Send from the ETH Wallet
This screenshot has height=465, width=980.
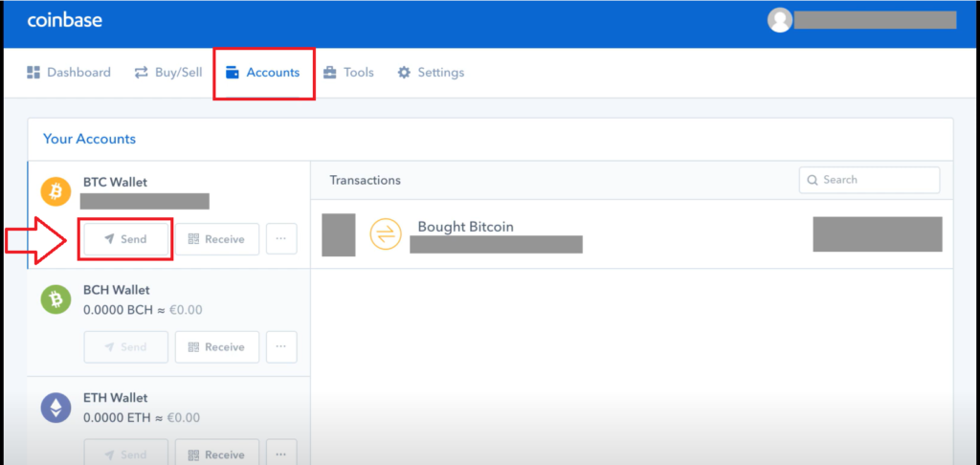125,453
